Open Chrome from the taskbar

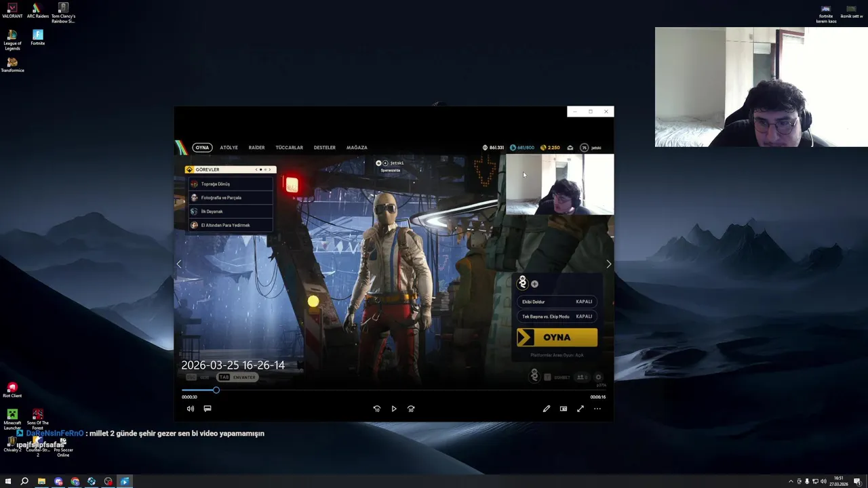(x=75, y=482)
